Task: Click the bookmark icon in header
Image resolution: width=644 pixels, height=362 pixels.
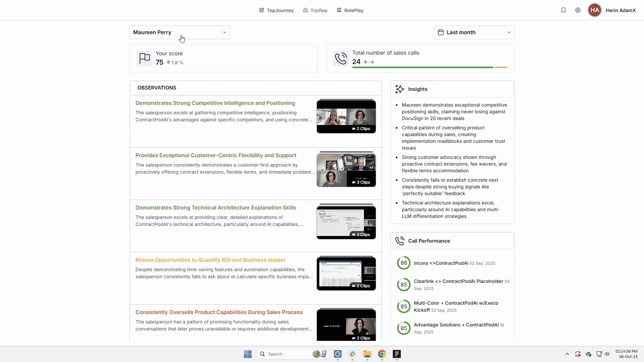Action: (x=563, y=10)
